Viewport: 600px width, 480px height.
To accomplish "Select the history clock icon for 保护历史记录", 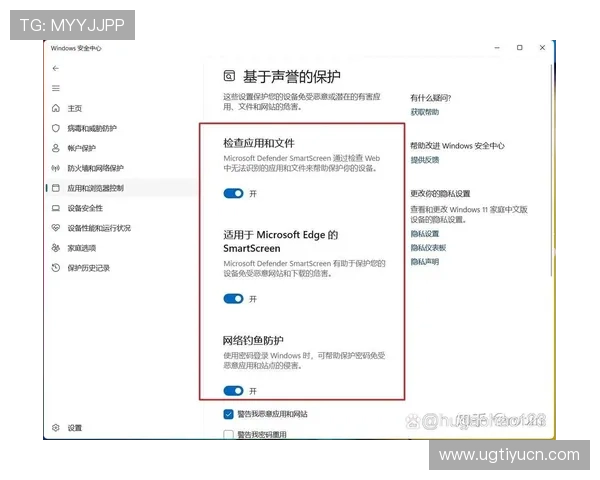I will pyautogui.click(x=56, y=268).
